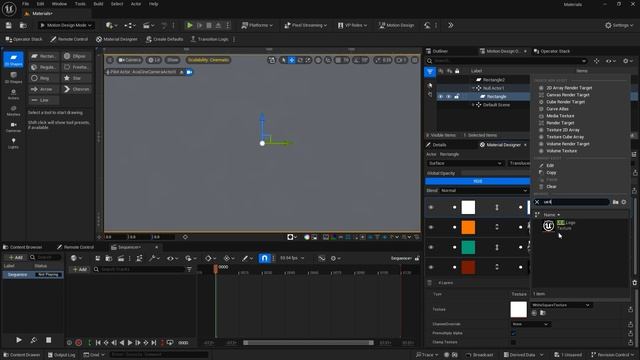Click the Sequencer record button
This screenshot has height=360, width=640.
click(x=79, y=342)
